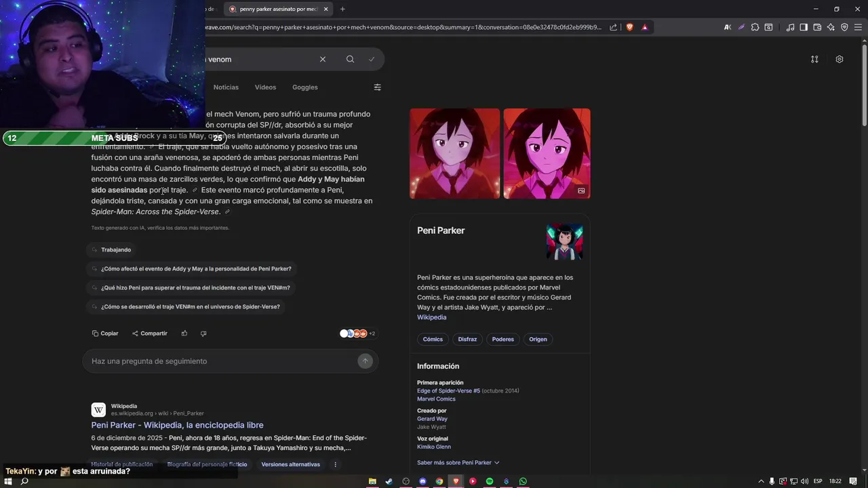Screen dimensions: 868x488
Task: Click the browser address bar URL
Action: coord(403,27)
